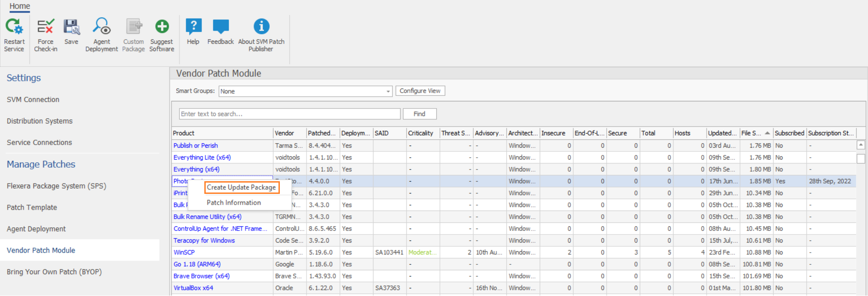868x296 pixels.
Task: Click the Restart Service icon
Action: pos(14,27)
